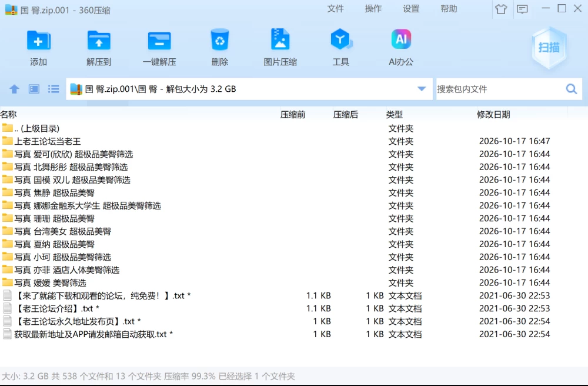Expand the address path dropdown arrow

coord(422,89)
